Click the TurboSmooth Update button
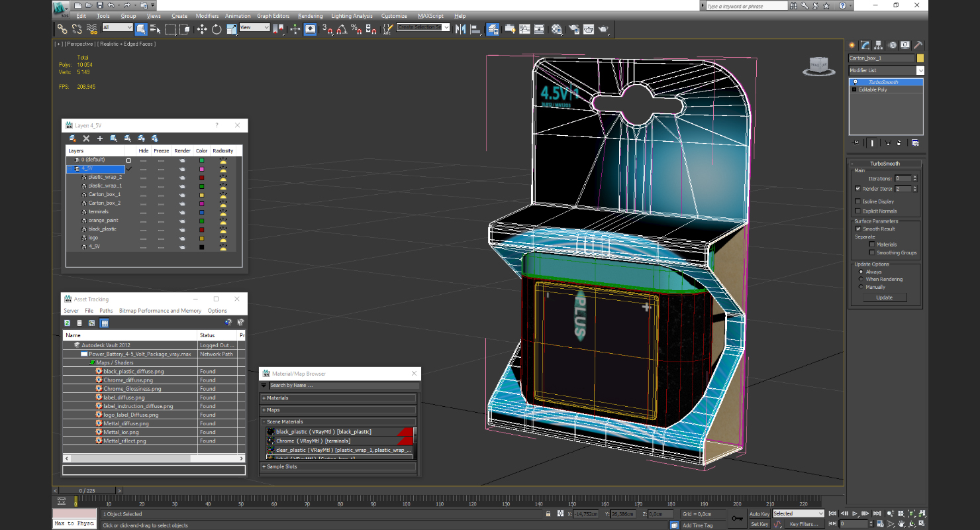 [x=885, y=297]
